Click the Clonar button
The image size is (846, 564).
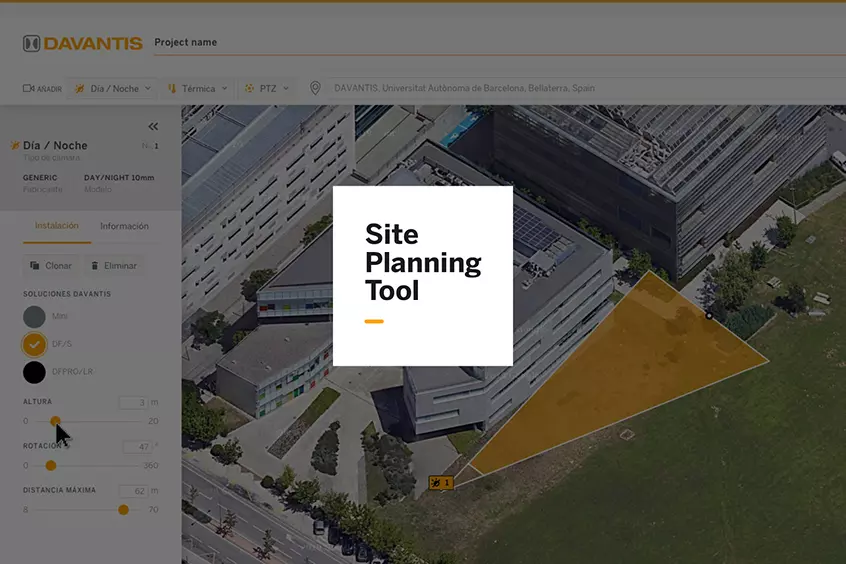pyautogui.click(x=50, y=266)
